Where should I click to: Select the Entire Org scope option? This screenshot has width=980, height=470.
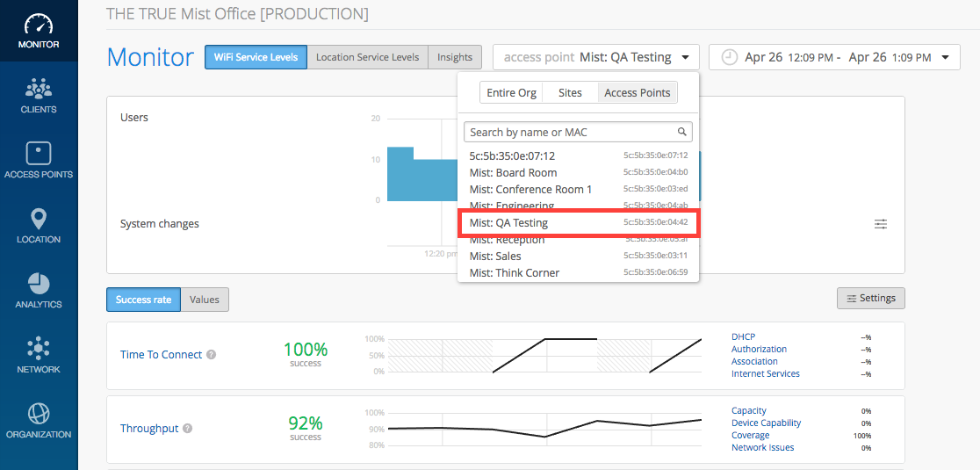[x=511, y=92]
